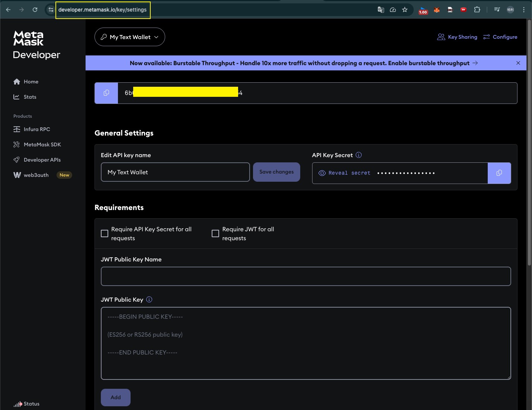Show API Key Secret info tooltip icon
Image resolution: width=532 pixels, height=410 pixels.
click(359, 155)
